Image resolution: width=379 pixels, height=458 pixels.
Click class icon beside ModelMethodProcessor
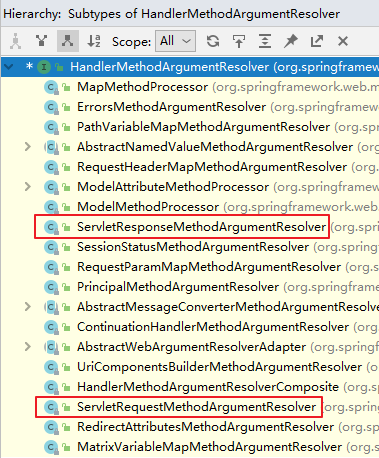51,207
